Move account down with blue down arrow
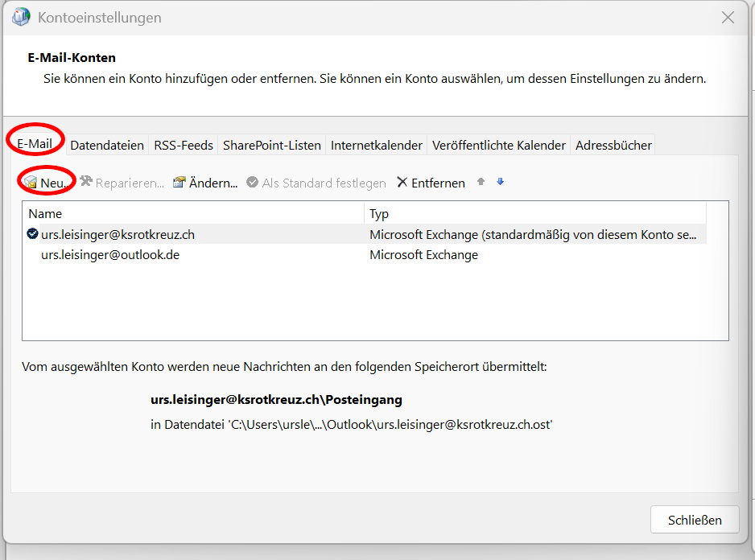This screenshot has width=755, height=560. pyautogui.click(x=500, y=182)
